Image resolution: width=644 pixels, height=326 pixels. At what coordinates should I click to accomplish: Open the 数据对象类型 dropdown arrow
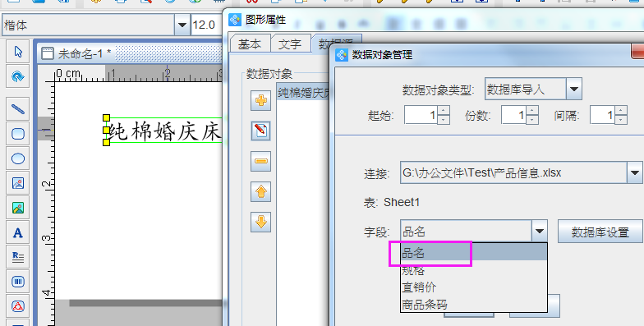click(x=573, y=89)
